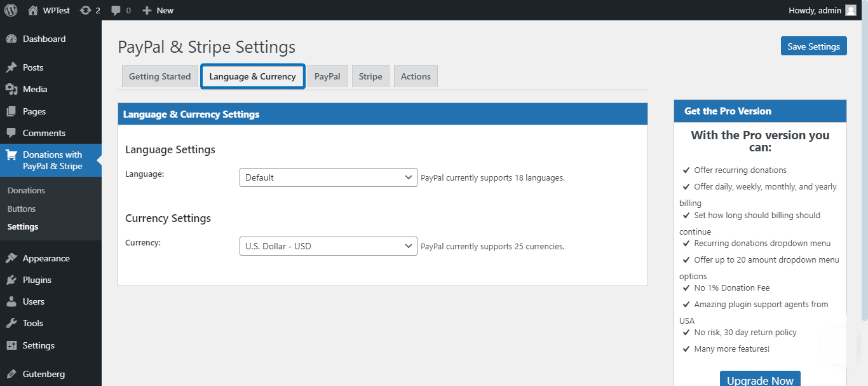The image size is (868, 386).
Task: Go to the Media library menu
Action: pyautogui.click(x=51, y=89)
